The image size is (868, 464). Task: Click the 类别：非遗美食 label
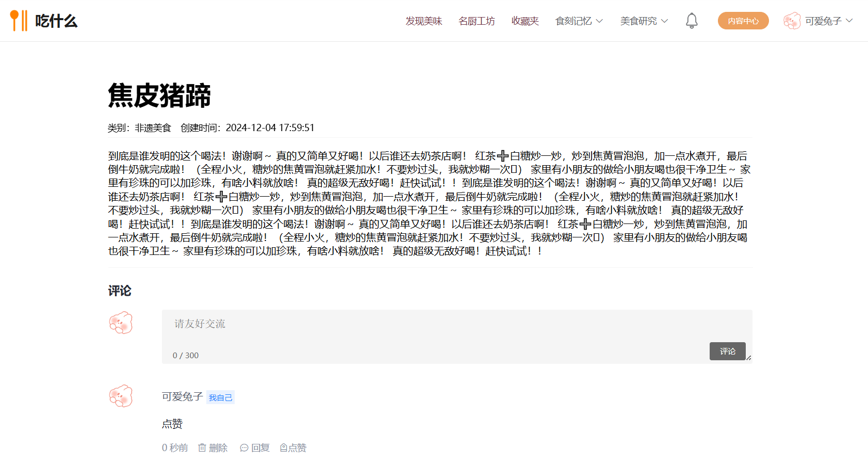[139, 128]
